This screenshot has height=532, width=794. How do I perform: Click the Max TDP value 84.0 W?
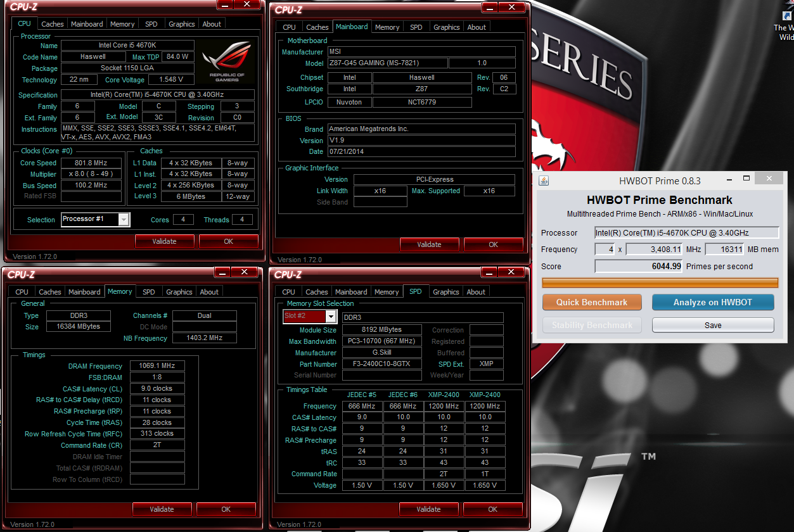177,56
